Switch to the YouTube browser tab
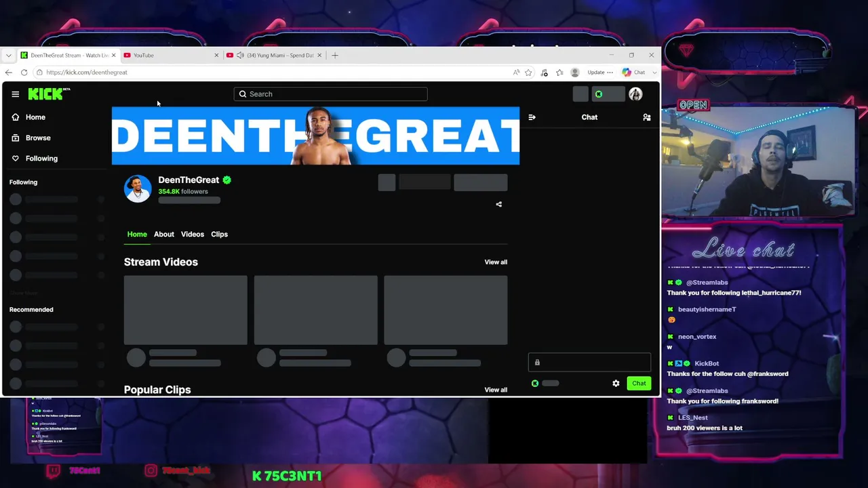868x488 pixels. point(170,56)
